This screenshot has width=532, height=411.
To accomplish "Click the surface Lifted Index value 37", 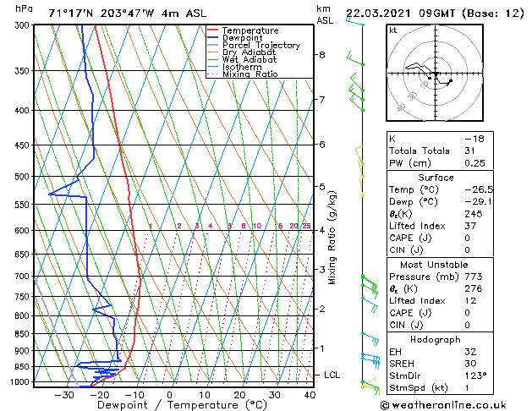I will pyautogui.click(x=470, y=226).
